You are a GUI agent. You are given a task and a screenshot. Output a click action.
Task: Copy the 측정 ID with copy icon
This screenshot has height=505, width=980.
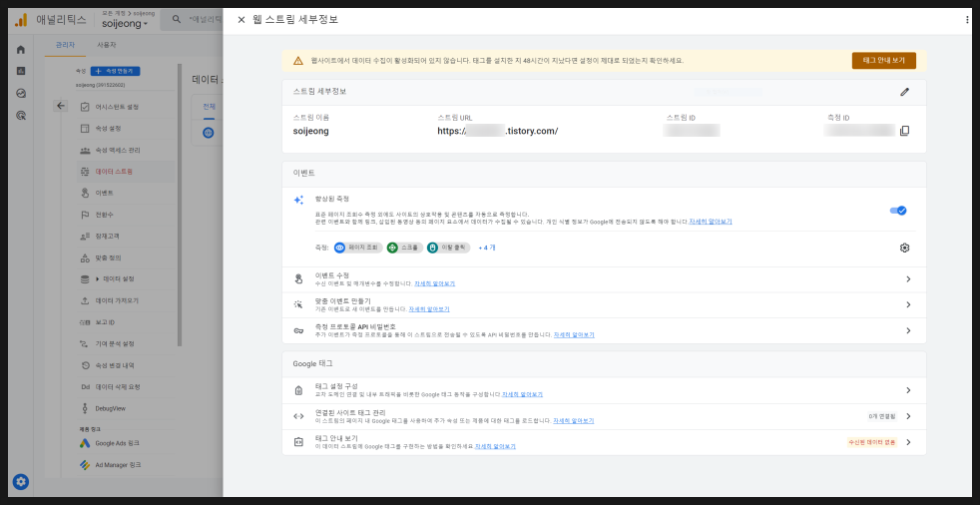[x=904, y=131]
